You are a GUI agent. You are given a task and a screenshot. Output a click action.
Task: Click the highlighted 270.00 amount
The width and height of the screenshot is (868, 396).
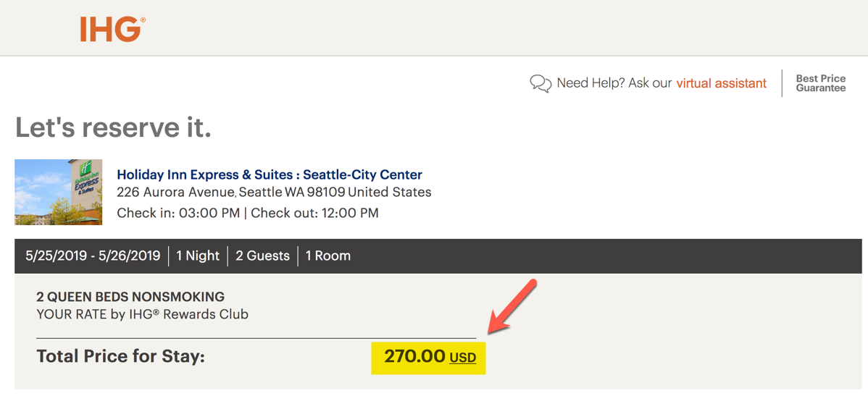tap(414, 356)
